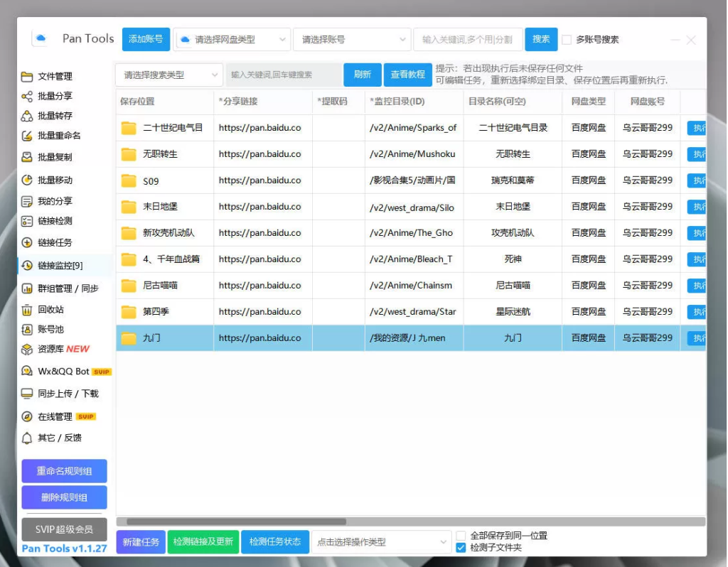Click folder icon in the S09 row
728x567 pixels.
tap(129, 180)
